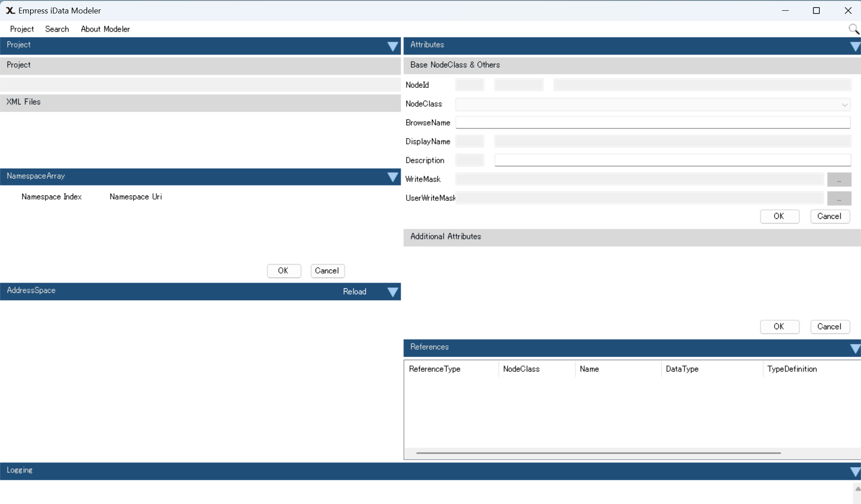Click the Namespace Index column label
Viewport: 861px width, 504px height.
[x=52, y=197]
